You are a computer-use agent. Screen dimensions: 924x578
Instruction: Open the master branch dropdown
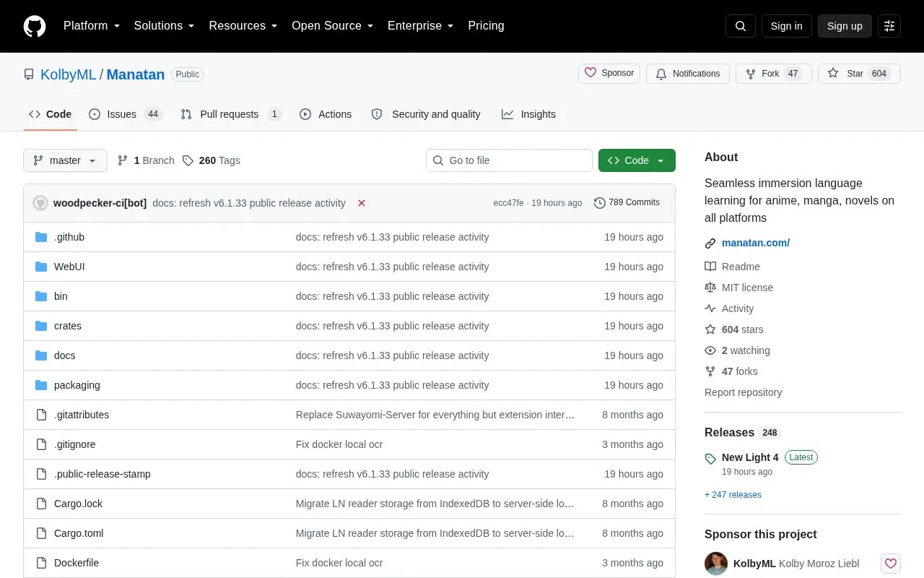[65, 160]
